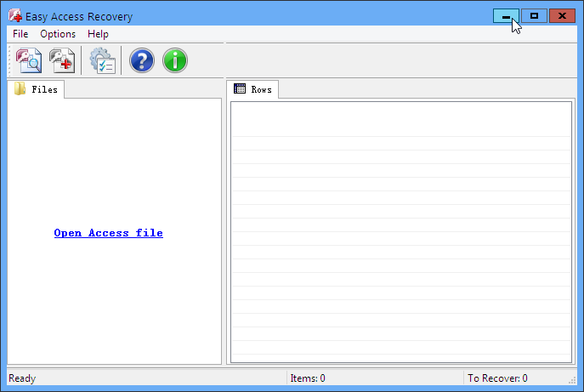Open the Options gear checklist icon
This screenshot has height=392, width=584.
pyautogui.click(x=102, y=60)
